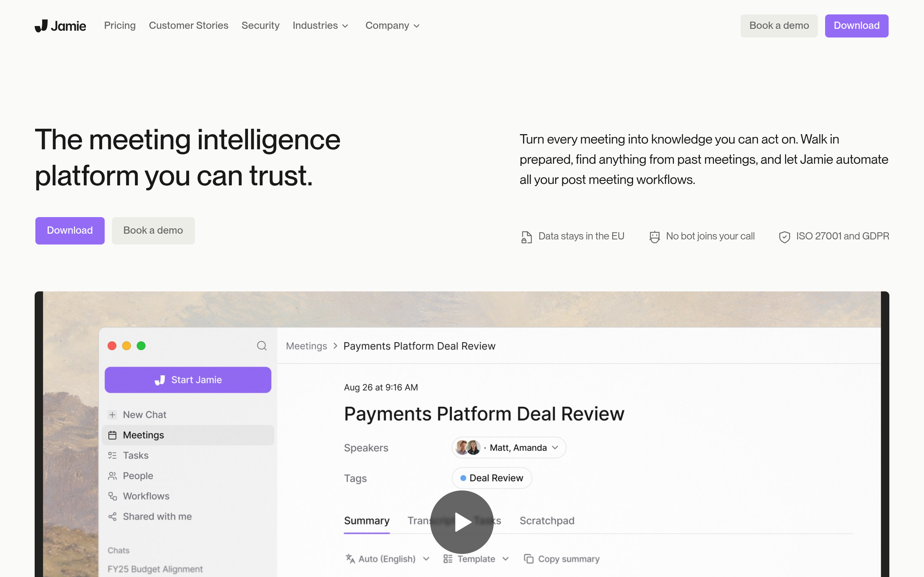924x577 pixels.
Task: Click the Workflows icon in sidebar
Action: click(x=112, y=496)
